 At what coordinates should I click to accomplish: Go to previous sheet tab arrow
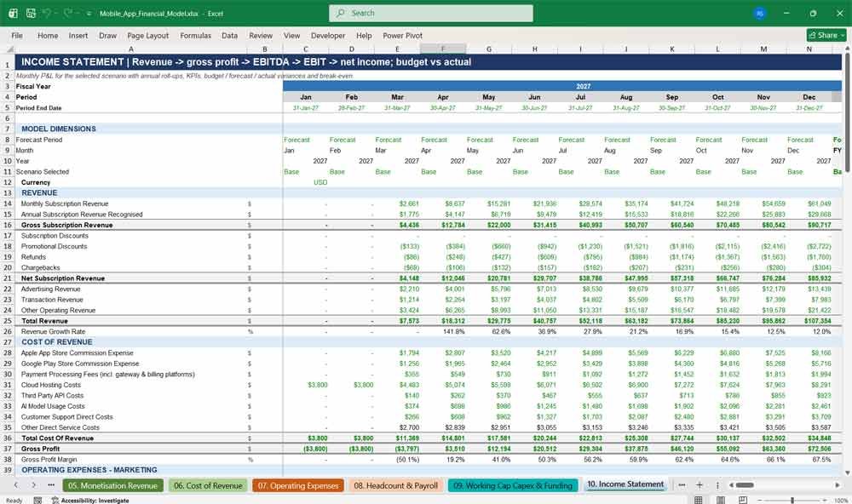click(16, 485)
